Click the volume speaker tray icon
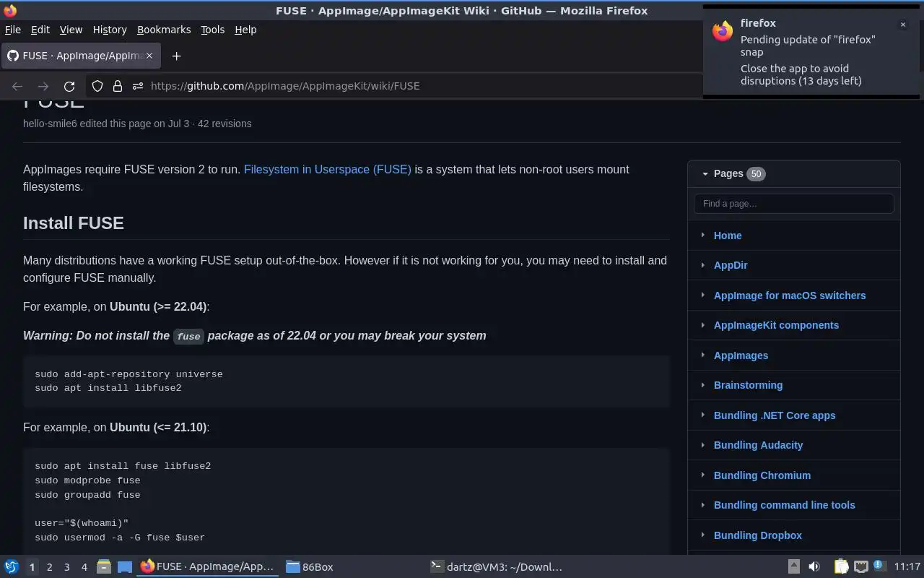Image resolution: width=924 pixels, height=578 pixels. click(x=814, y=567)
